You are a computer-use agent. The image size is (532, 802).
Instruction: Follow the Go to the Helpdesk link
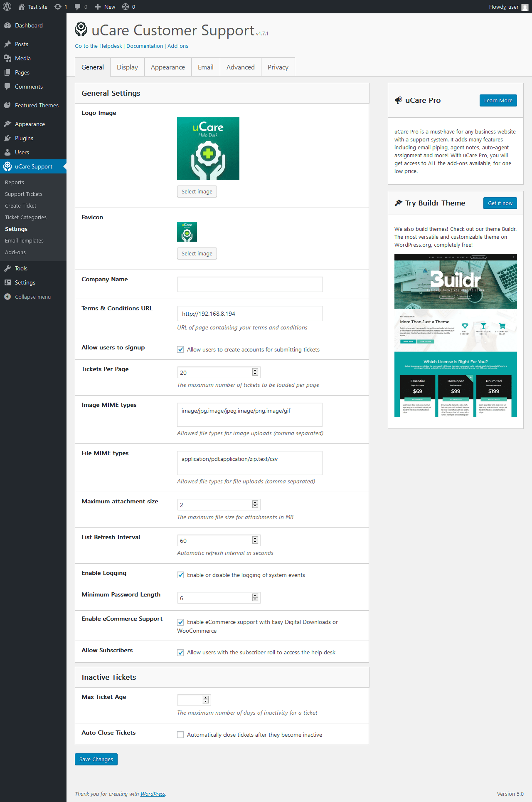pyautogui.click(x=99, y=46)
